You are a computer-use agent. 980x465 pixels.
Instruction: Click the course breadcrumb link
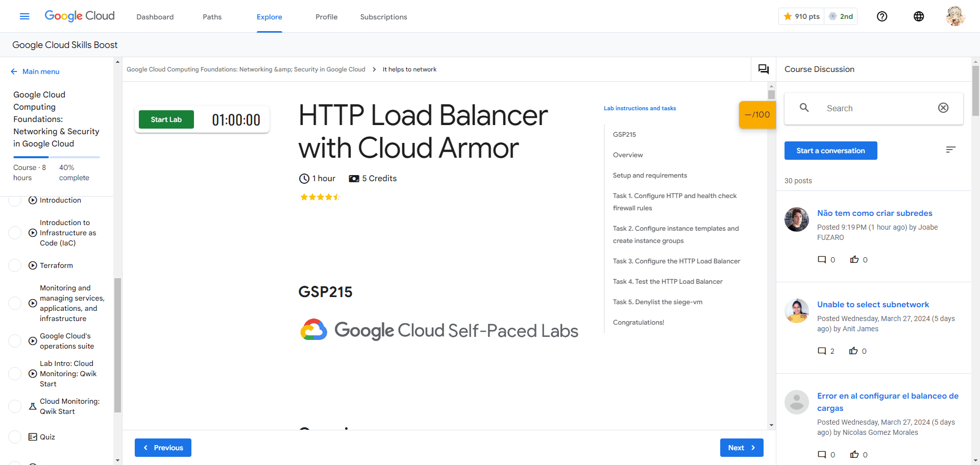246,69
